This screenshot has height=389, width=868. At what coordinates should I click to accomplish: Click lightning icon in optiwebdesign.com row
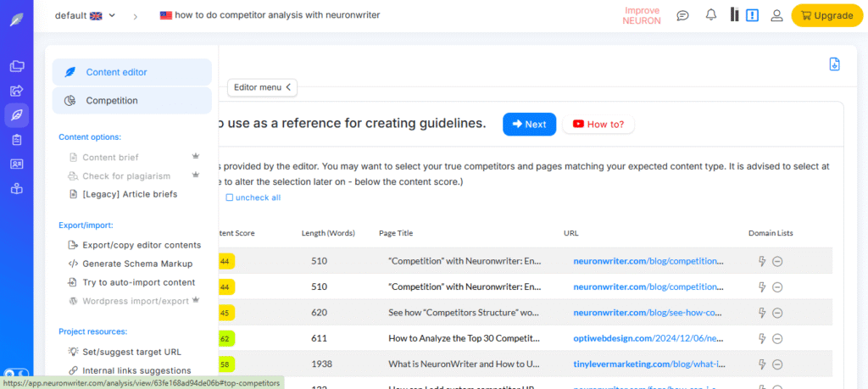pos(762,338)
